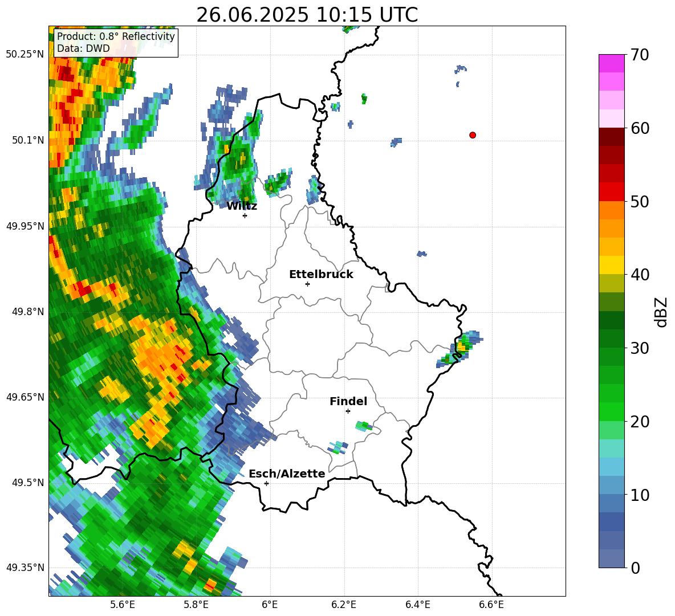Viewport: 675px width, 616px height.
Task: Click the light blue colorbar segment above 10
Action: tap(611, 486)
